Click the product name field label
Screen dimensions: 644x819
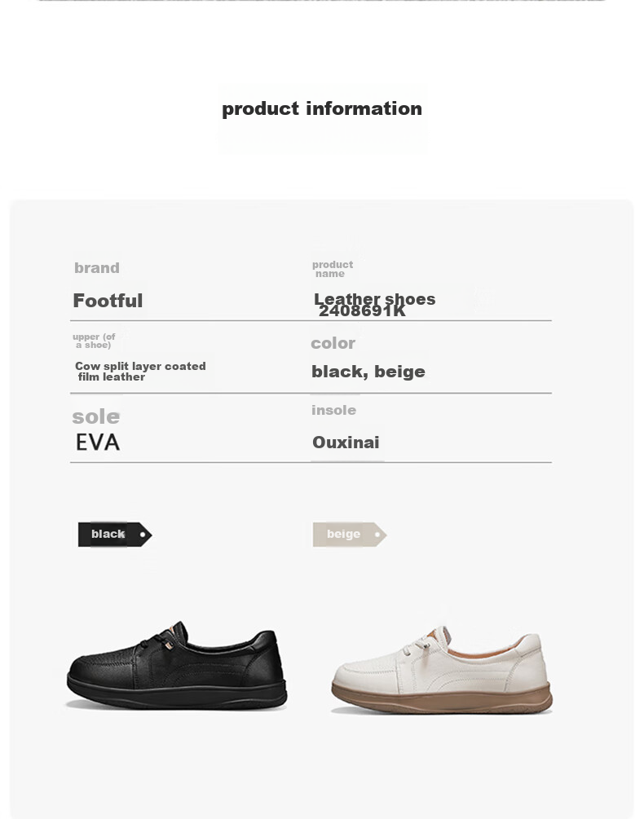pos(332,269)
